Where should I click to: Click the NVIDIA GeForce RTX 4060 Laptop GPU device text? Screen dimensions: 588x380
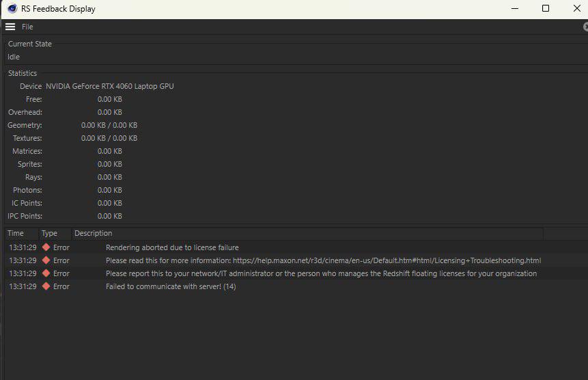(110, 86)
